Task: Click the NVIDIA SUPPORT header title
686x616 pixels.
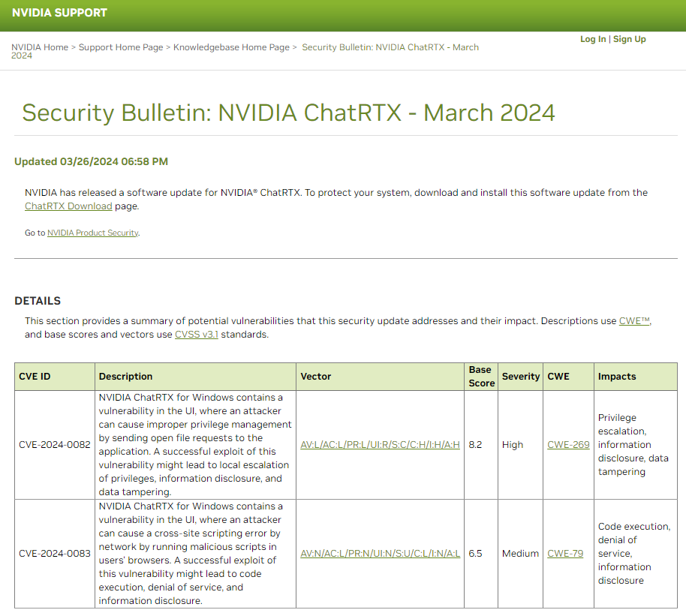Action: click(x=59, y=13)
